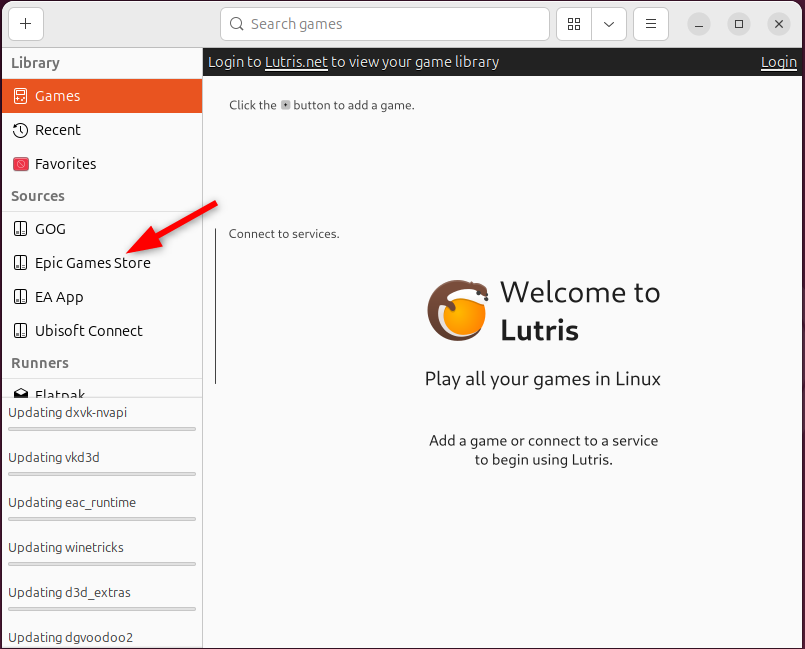Select the GOG source
805x649 pixels.
coord(102,229)
